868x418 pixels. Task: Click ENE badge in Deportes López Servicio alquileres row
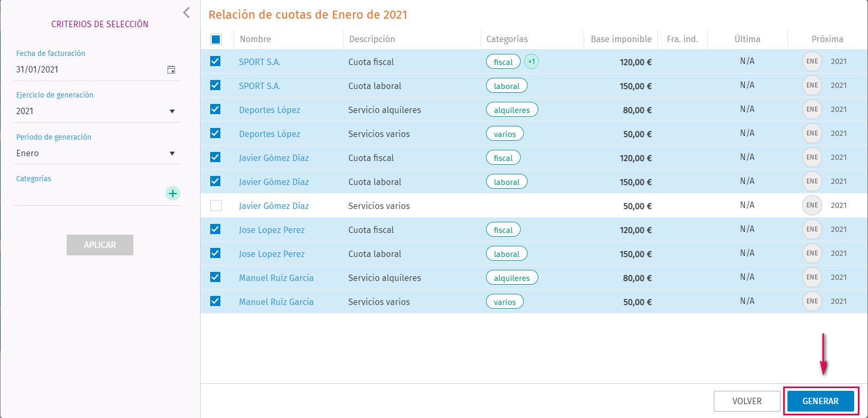point(812,109)
